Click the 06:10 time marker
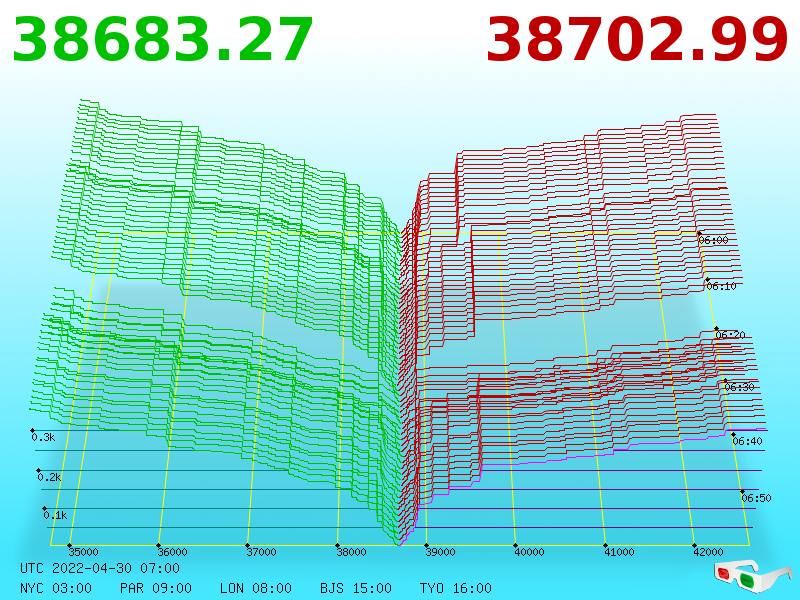Screen dimensions: 800x600 721,286
